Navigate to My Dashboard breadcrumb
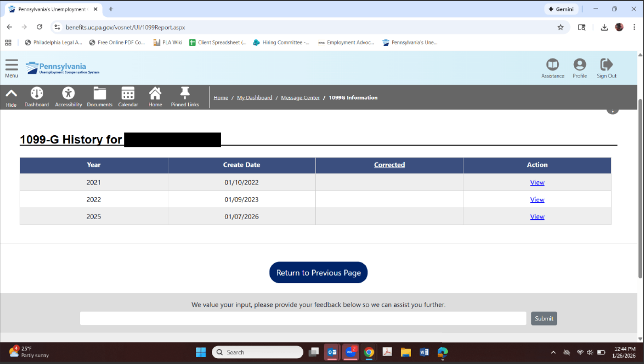644x364 pixels. click(x=254, y=98)
